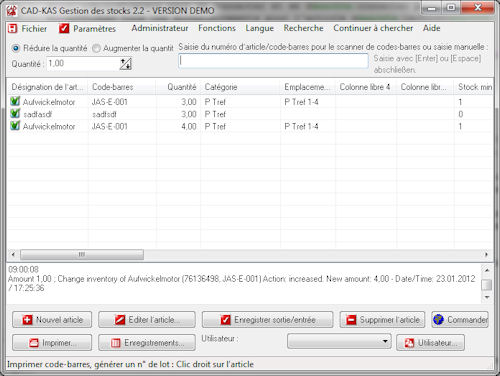500x376 pixels.
Task: Open the Langue menu
Action: tap(260, 28)
